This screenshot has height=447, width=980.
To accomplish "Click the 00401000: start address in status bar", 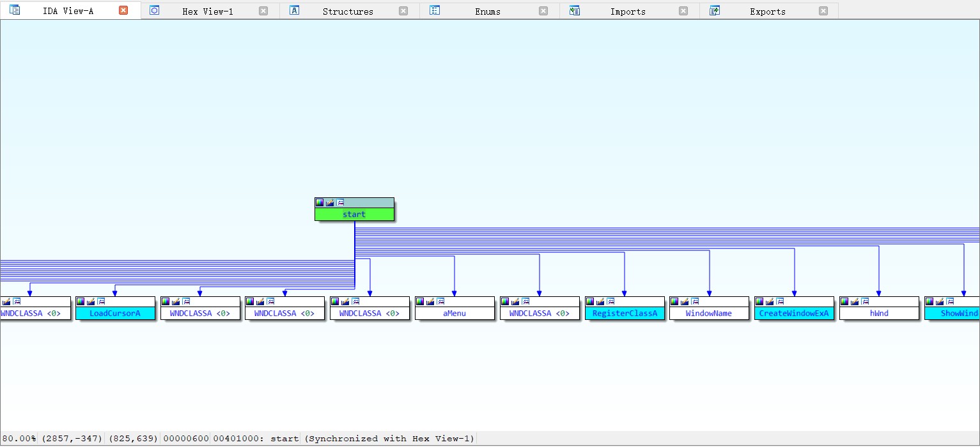I will tap(256, 439).
